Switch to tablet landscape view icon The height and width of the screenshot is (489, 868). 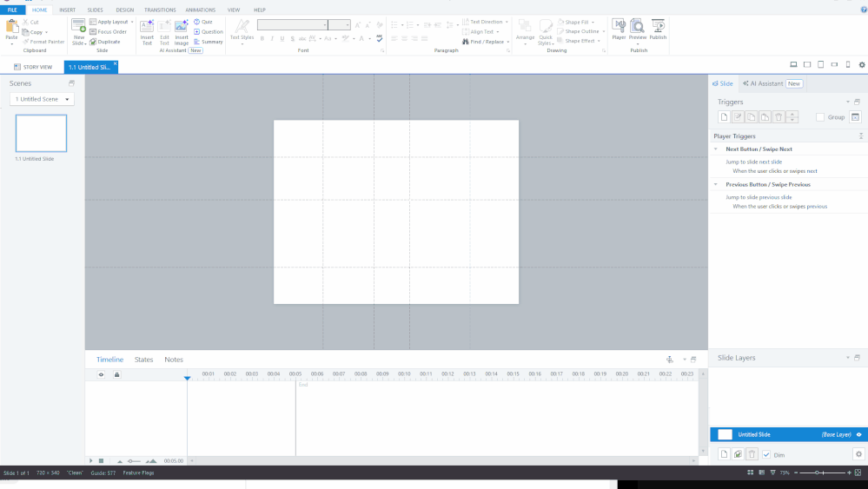[x=807, y=65]
